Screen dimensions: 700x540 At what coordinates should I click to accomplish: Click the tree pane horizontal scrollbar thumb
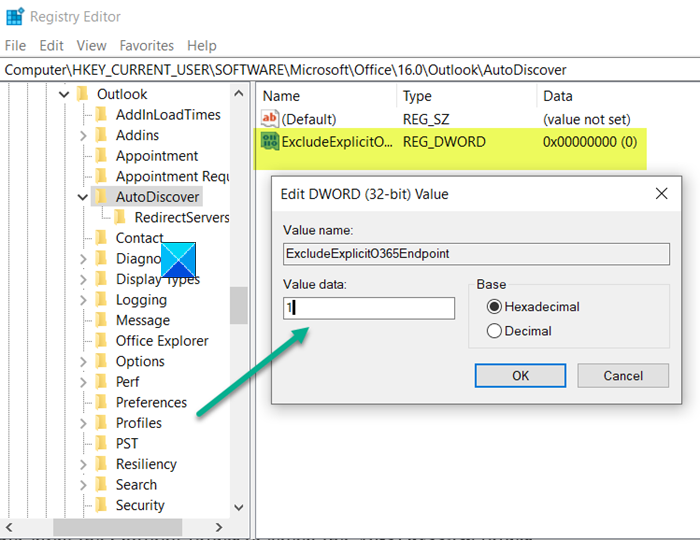(117, 527)
